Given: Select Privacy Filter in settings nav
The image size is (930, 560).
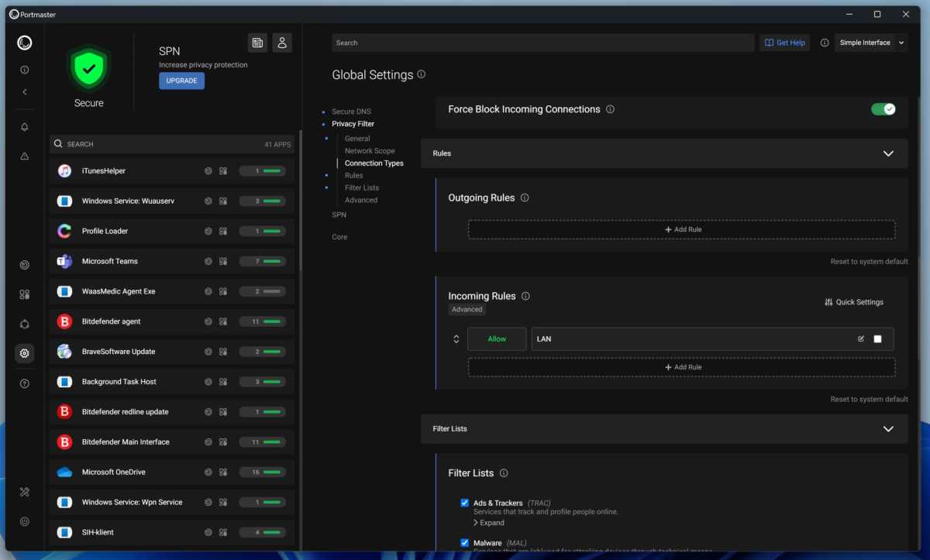Looking at the screenshot, I should point(353,124).
